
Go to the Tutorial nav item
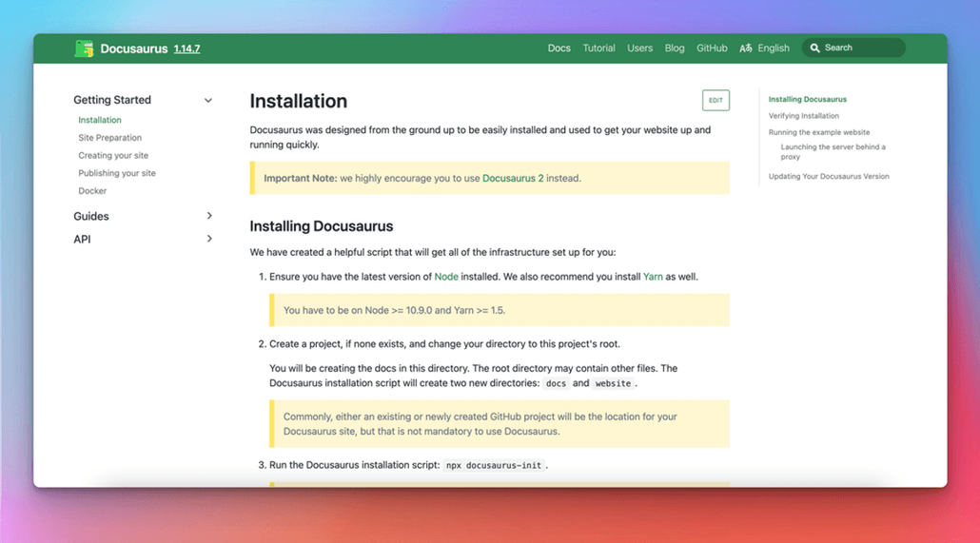598,48
